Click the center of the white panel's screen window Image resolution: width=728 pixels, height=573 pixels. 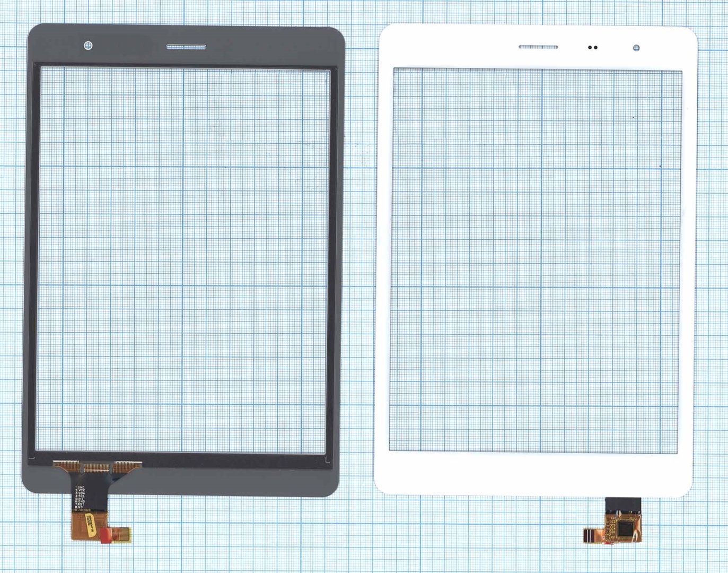[536, 260]
